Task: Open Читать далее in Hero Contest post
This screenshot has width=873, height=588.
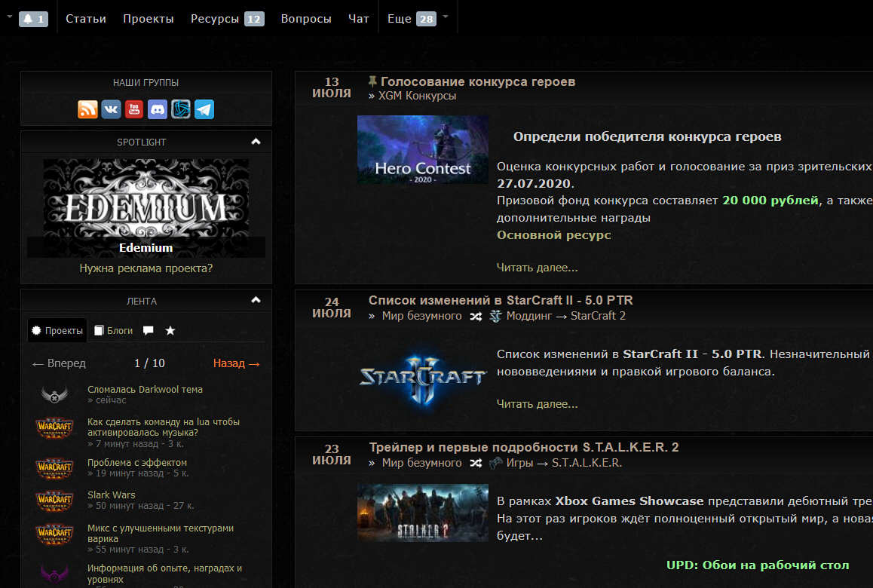Action: 538,268
